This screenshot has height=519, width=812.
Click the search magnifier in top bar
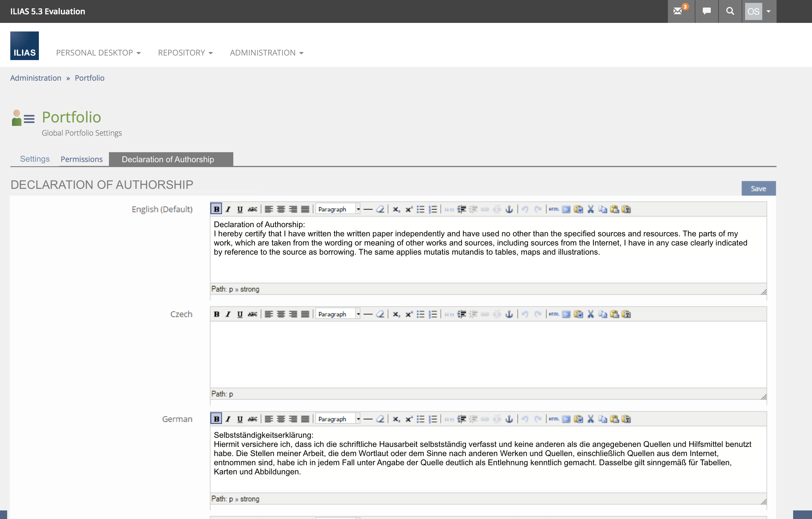point(730,11)
